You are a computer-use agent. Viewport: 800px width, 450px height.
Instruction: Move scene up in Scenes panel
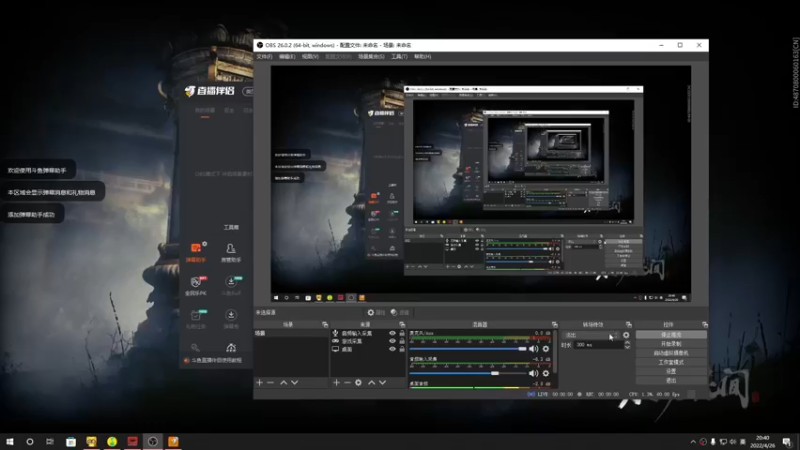tap(284, 382)
